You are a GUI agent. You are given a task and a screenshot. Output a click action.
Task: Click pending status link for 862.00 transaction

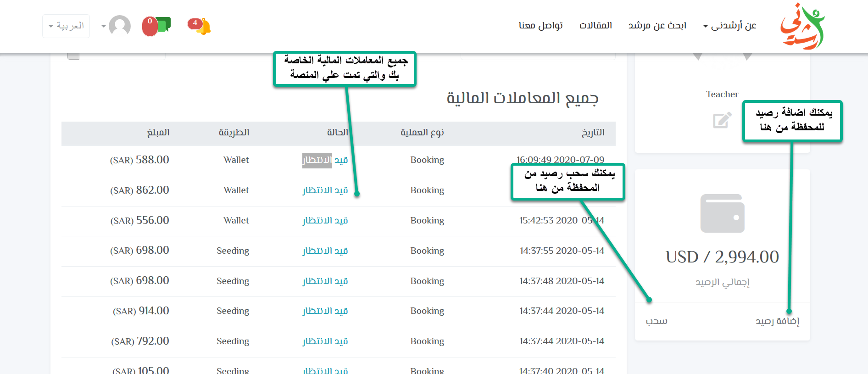(325, 190)
